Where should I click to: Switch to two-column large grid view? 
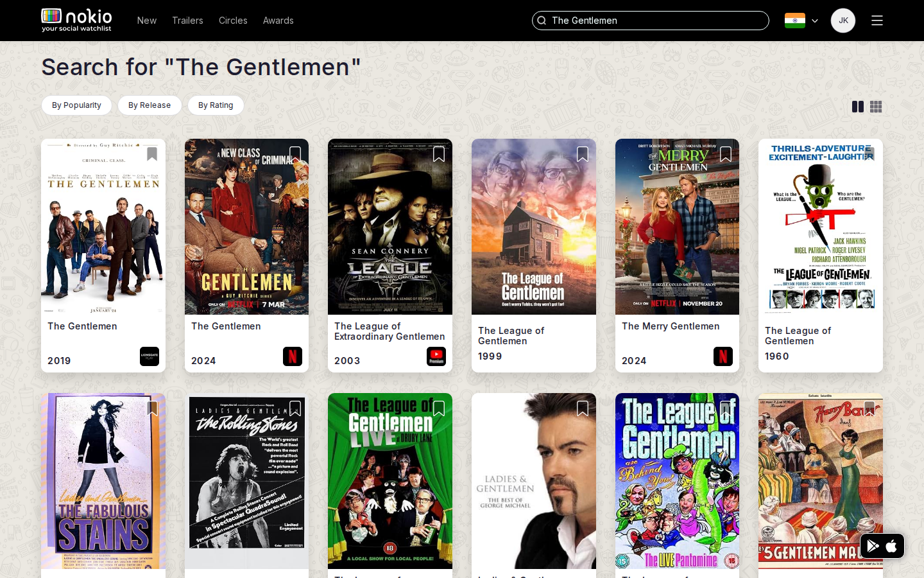[858, 107]
